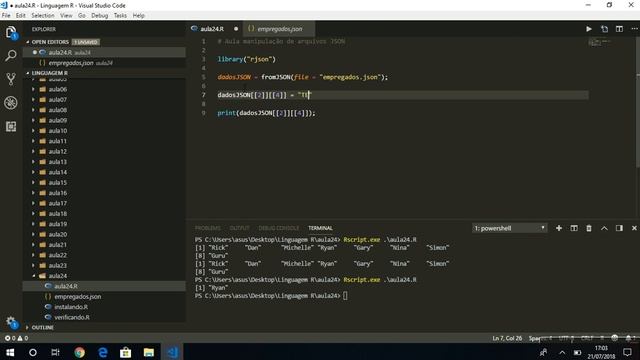Open editor More Actions ellipsis
This screenshot has height=360, width=640.
[x=634, y=29]
